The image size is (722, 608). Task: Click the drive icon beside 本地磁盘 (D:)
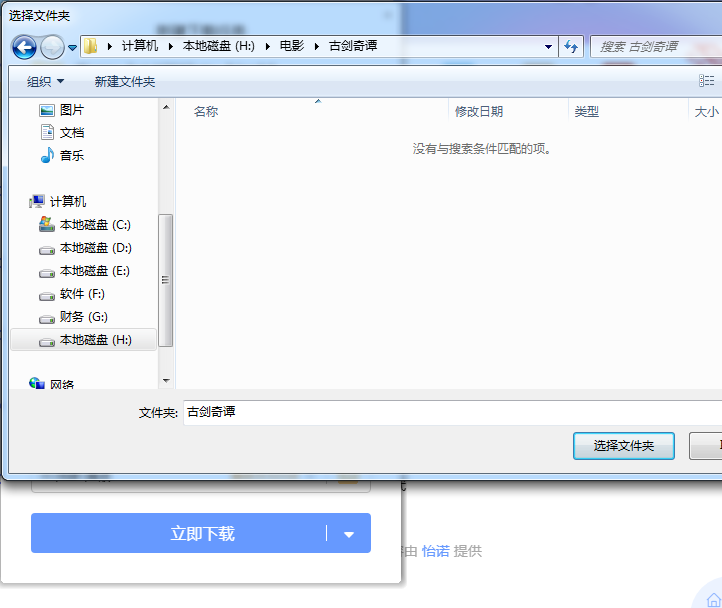(47, 250)
